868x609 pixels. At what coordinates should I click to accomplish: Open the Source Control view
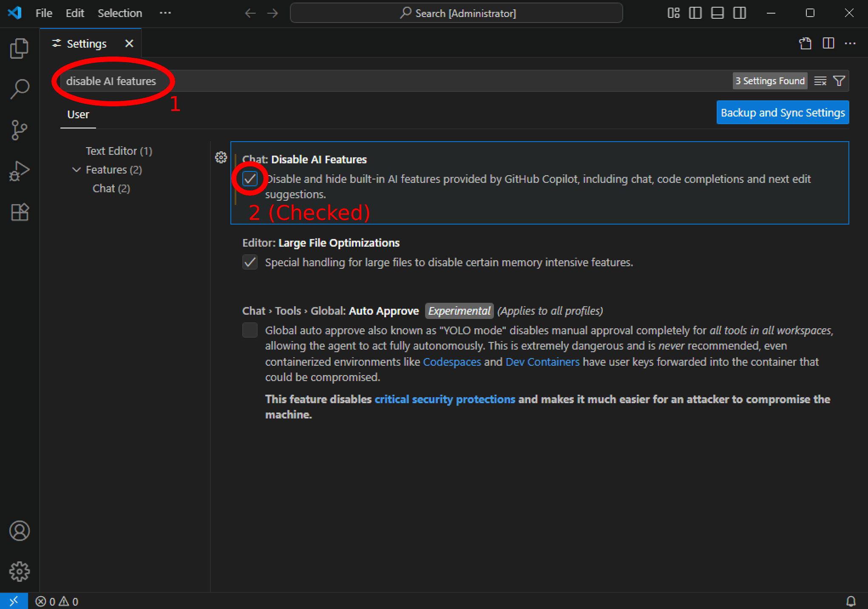click(x=19, y=130)
